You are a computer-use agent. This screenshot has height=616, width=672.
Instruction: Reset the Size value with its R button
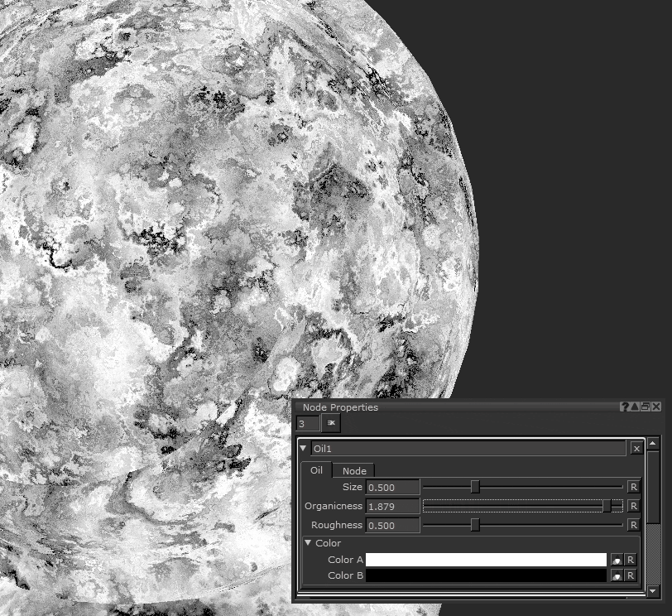[633, 487]
